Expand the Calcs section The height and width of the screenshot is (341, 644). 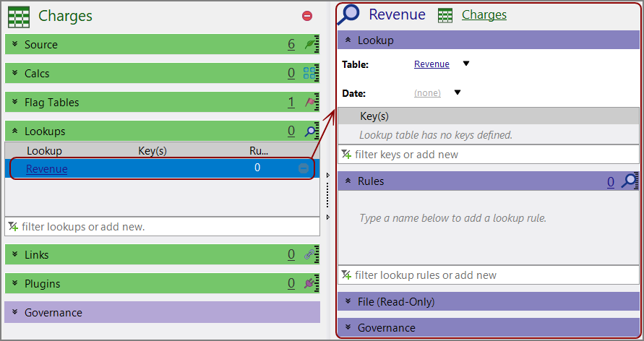click(15, 73)
